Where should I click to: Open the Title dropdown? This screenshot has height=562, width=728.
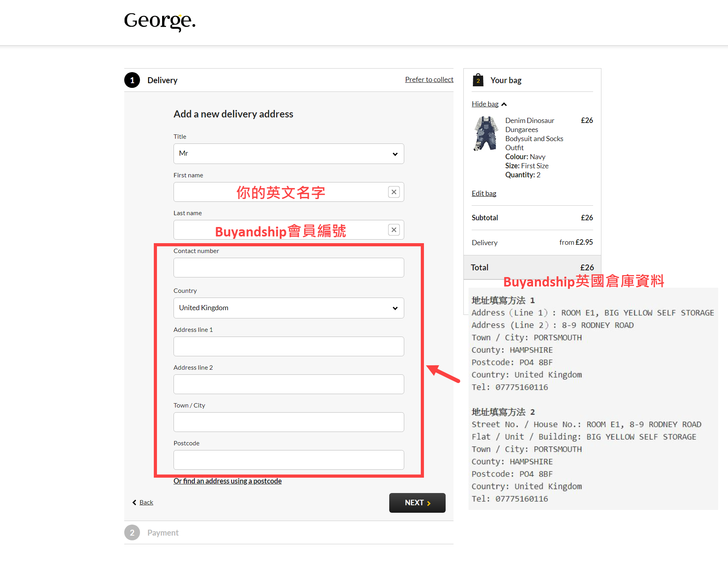click(289, 154)
